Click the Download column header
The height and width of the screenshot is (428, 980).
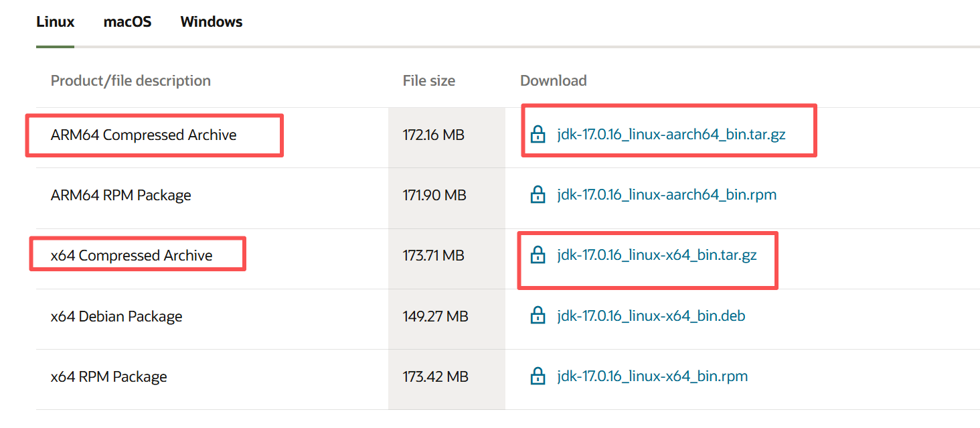pos(553,80)
